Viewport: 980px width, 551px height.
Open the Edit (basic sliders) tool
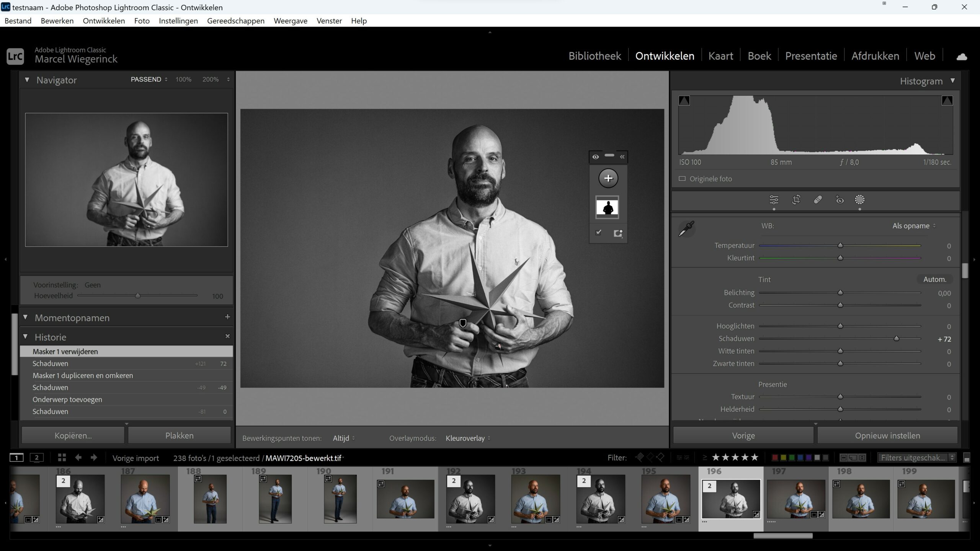pyautogui.click(x=774, y=200)
